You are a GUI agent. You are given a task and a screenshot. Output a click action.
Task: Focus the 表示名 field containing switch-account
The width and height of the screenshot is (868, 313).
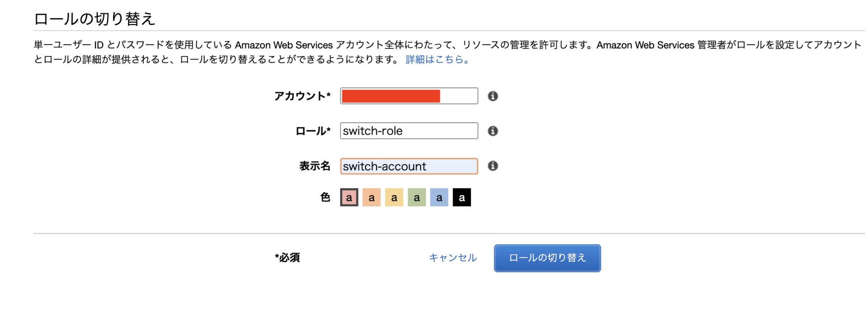click(409, 166)
